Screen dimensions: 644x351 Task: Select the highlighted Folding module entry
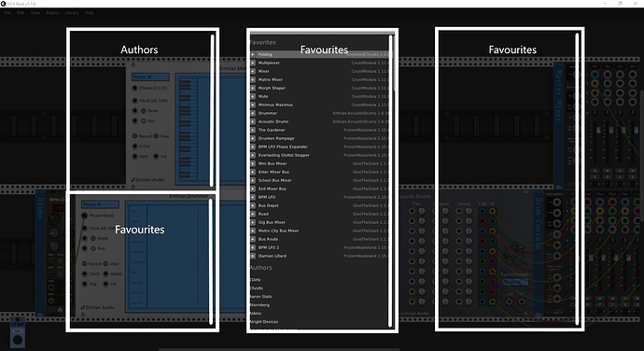(x=319, y=54)
